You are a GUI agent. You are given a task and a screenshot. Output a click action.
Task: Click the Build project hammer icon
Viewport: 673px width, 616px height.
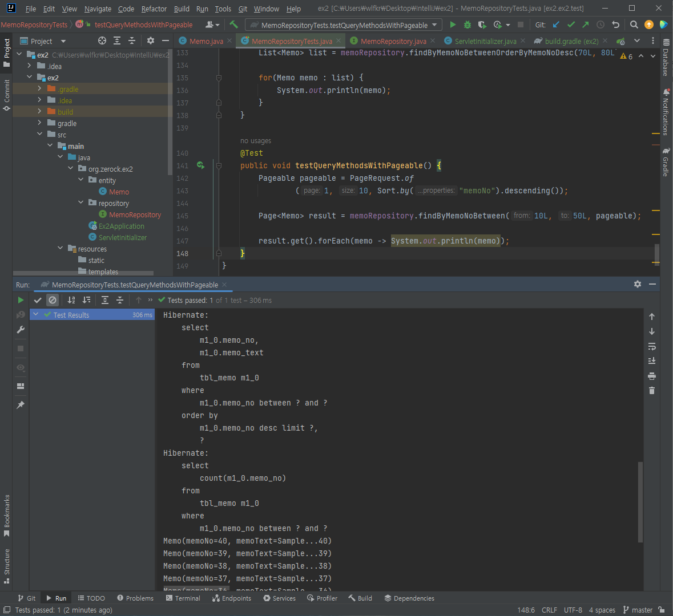[234, 25]
